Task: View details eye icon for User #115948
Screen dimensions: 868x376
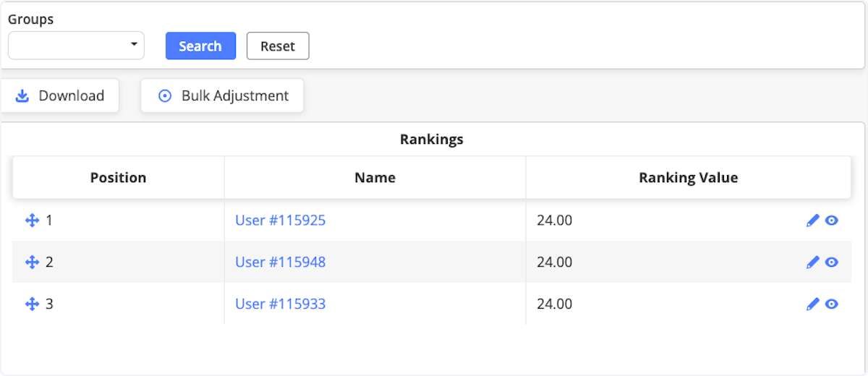Action: coord(832,262)
